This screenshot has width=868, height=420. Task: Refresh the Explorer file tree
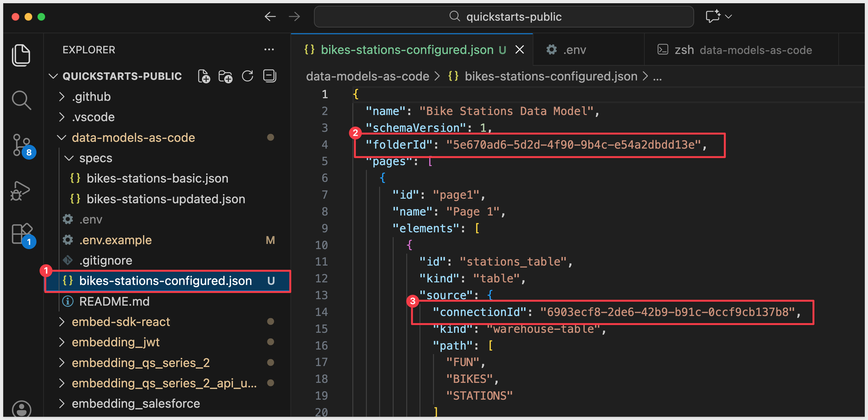[x=247, y=76]
